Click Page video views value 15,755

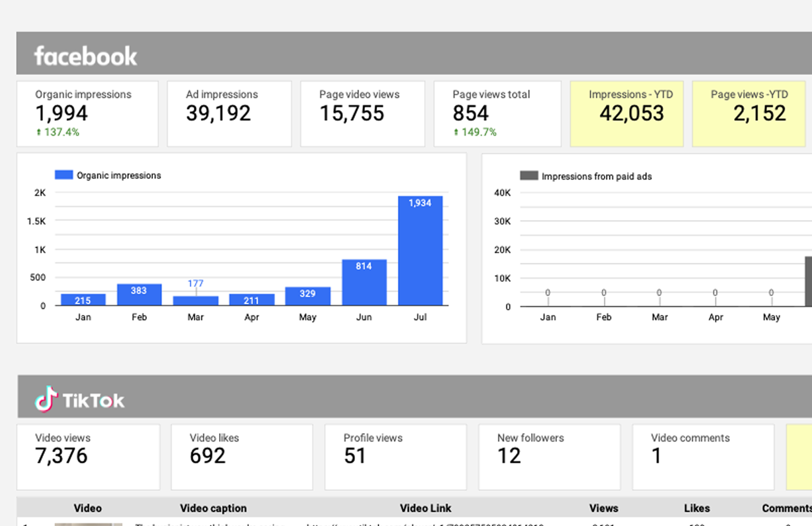352,113
